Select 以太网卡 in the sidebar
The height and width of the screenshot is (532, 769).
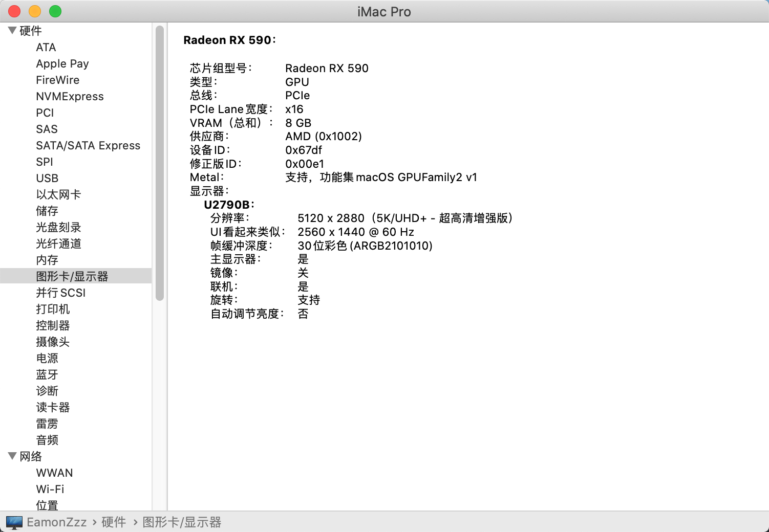pyautogui.click(x=58, y=194)
